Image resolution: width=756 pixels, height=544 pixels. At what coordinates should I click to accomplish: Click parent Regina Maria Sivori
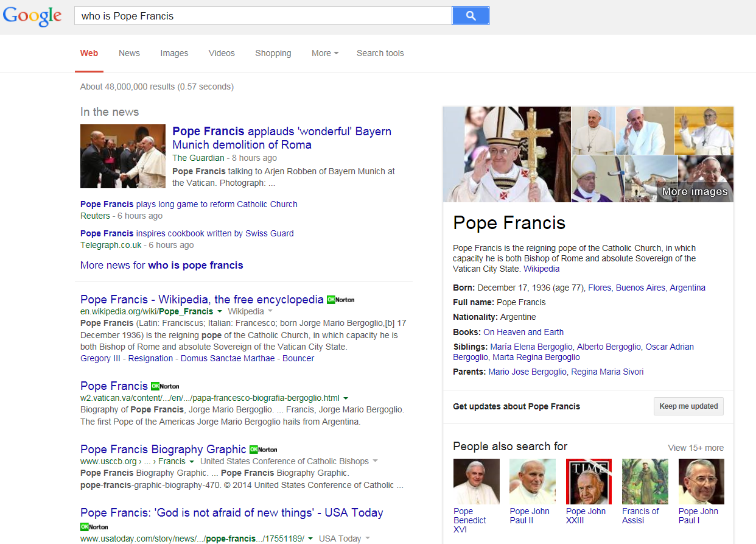tap(607, 372)
